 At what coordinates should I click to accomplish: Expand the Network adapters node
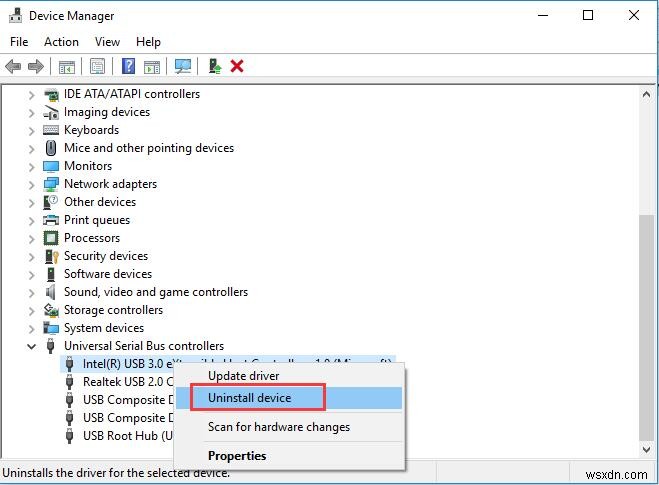[32, 185]
